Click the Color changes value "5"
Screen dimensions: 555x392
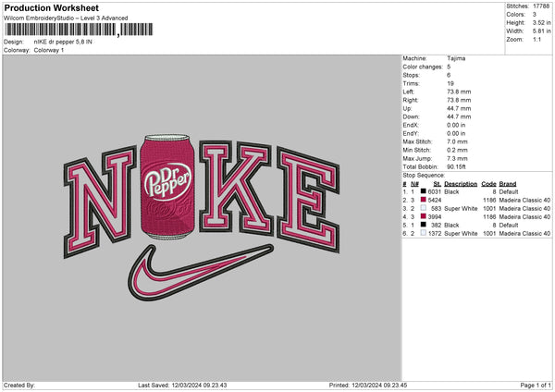tap(449, 67)
